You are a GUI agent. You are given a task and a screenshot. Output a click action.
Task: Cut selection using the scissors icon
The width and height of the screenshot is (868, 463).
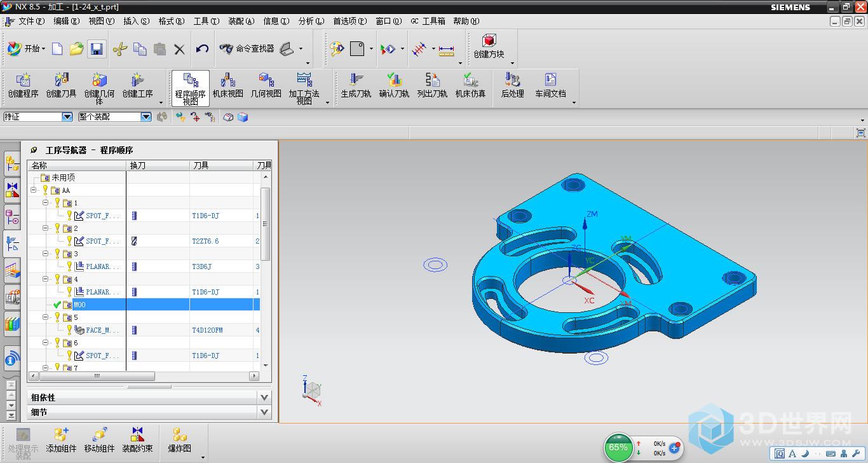120,49
